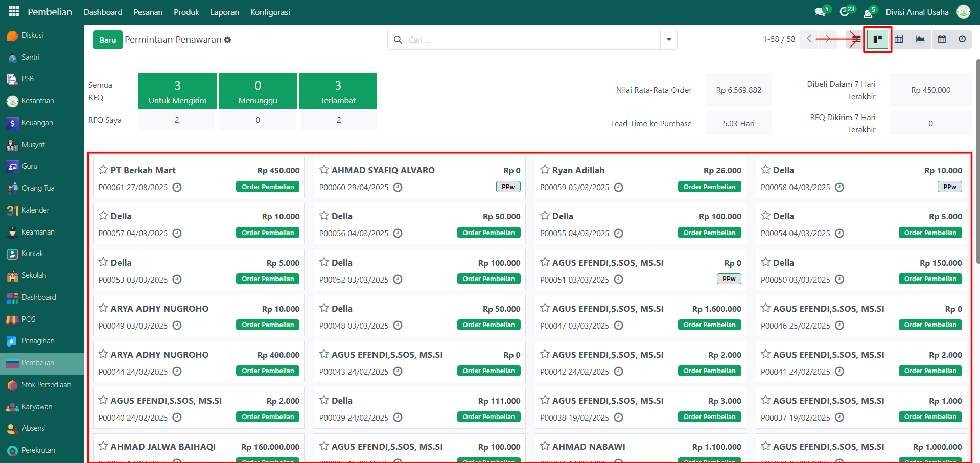
Task: Filter by the Terlambat RFQ tile
Action: click(x=338, y=91)
